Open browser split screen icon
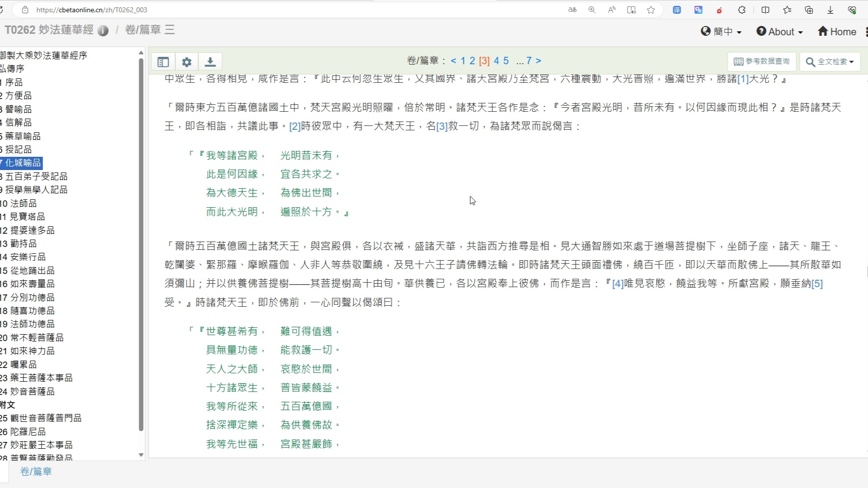Image resolution: width=868 pixels, height=488 pixels. pyautogui.click(x=766, y=10)
